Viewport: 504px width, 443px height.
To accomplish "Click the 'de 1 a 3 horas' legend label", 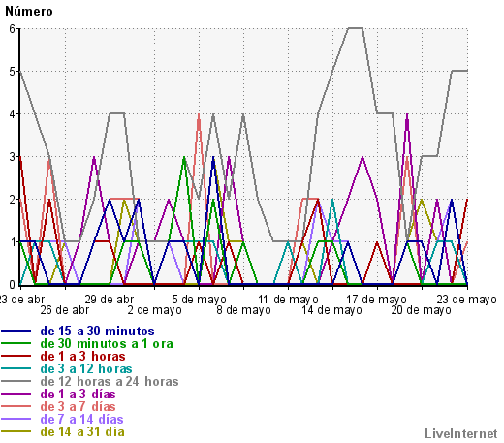I will [82, 356].
